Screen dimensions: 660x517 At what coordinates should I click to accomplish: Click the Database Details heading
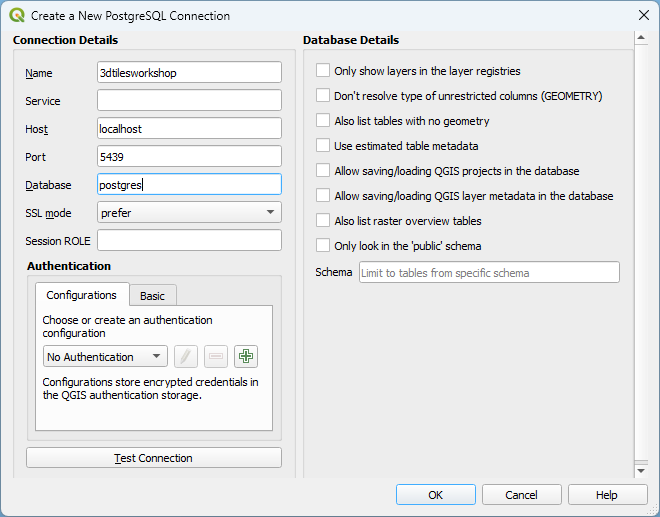pos(351,40)
